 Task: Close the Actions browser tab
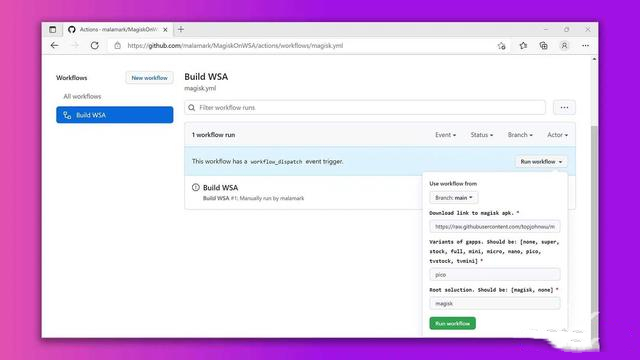point(165,29)
